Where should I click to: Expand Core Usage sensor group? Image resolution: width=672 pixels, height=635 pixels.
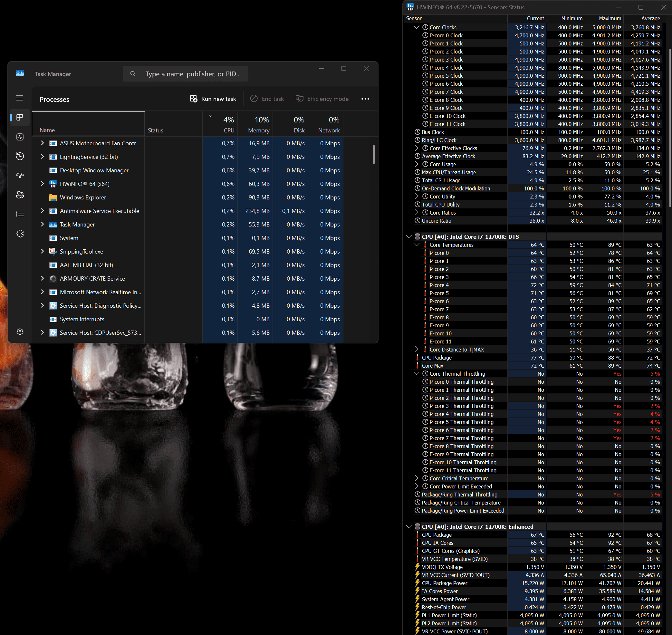417,164
